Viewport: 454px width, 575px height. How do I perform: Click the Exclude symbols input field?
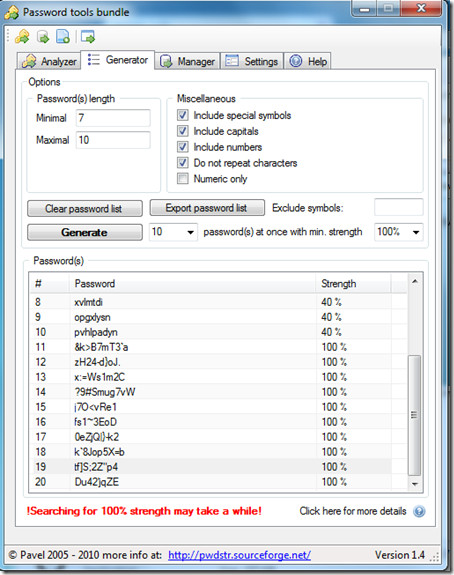click(x=399, y=207)
